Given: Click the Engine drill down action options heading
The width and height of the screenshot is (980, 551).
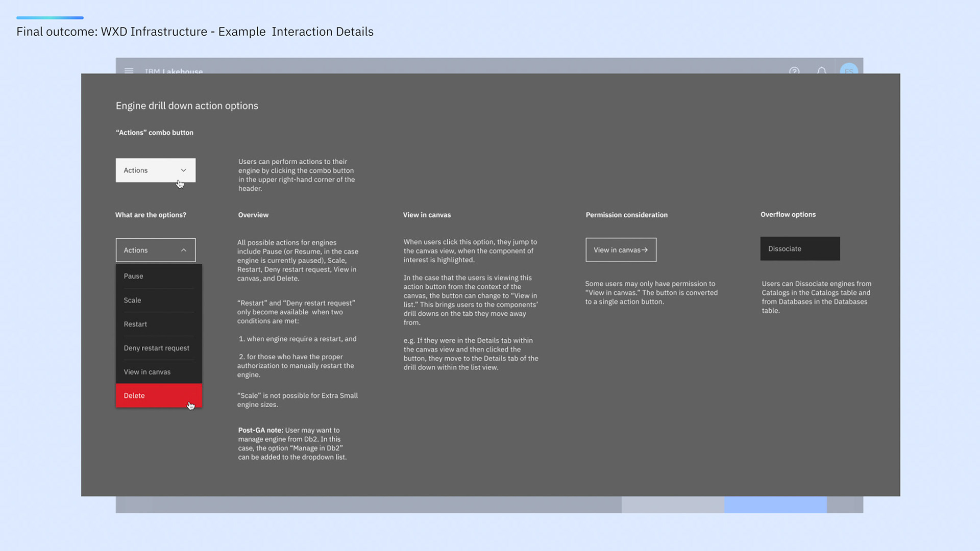Looking at the screenshot, I should pyautogui.click(x=187, y=106).
